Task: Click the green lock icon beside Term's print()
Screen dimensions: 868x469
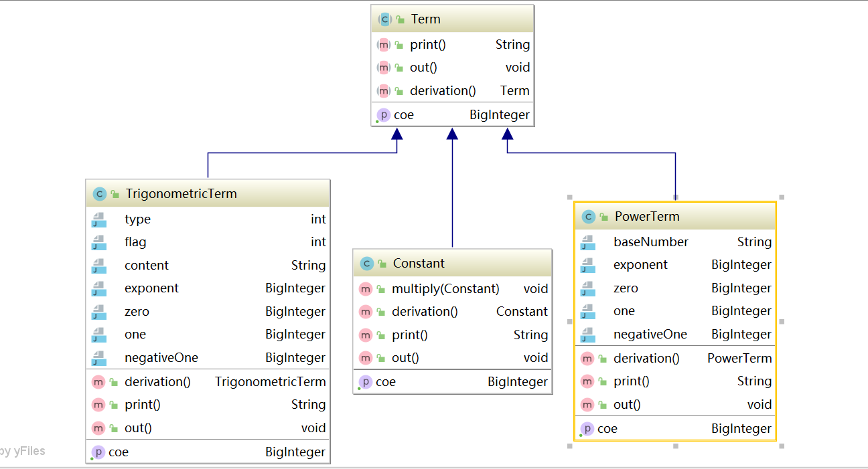Action: click(x=399, y=45)
